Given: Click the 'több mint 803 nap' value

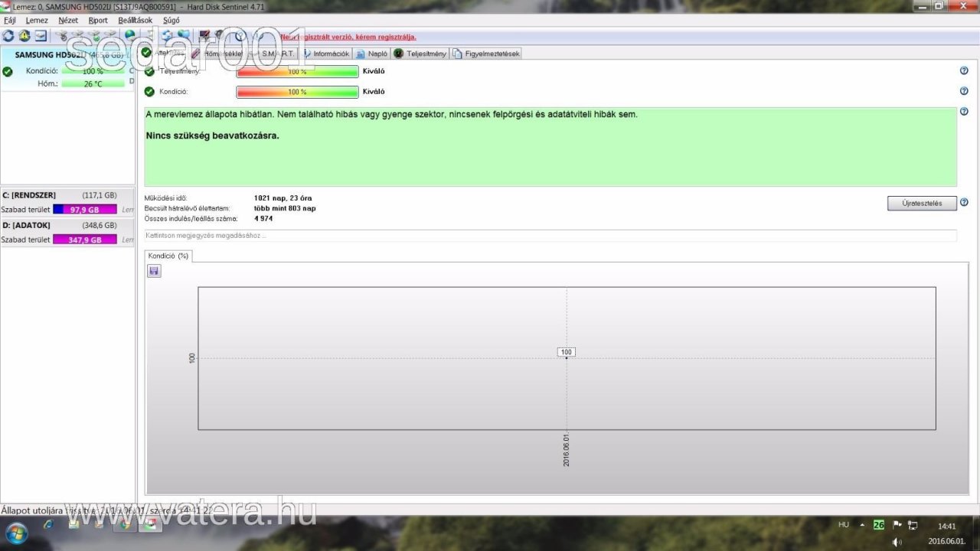Looking at the screenshot, I should pyautogui.click(x=285, y=208).
